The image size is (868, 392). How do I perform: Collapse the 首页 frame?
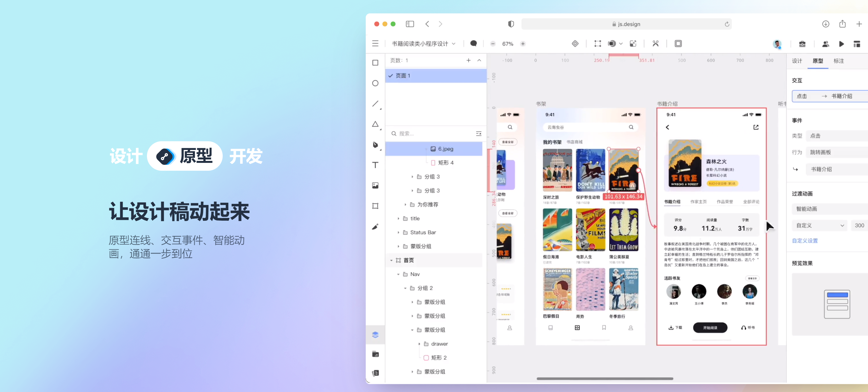(391, 260)
